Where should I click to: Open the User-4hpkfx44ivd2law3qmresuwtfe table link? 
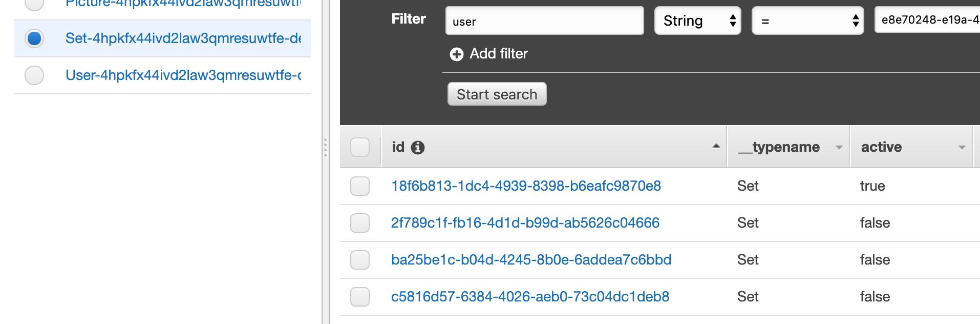[x=183, y=75]
